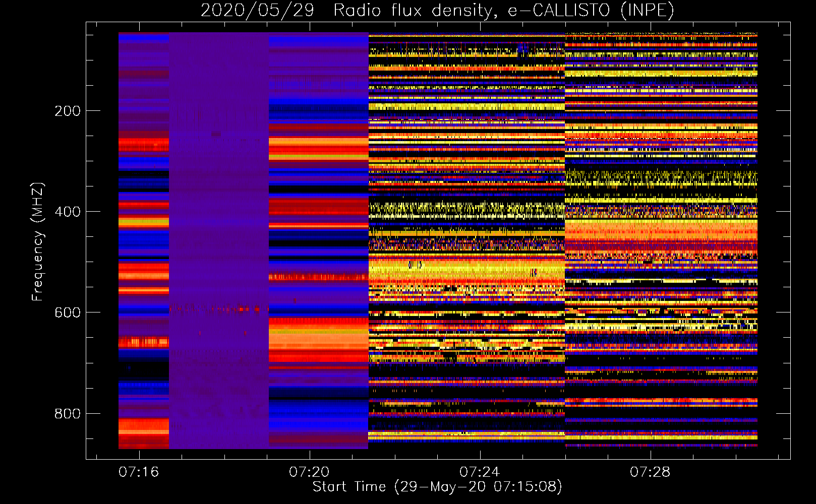Screen dimensions: 816x504
Task: Click the 07:16 time axis label
Action: (x=139, y=472)
